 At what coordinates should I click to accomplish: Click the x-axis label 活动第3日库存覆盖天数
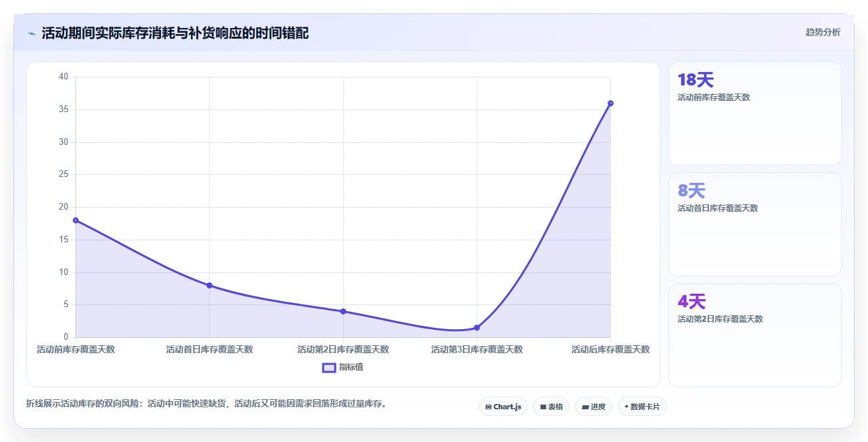477,349
